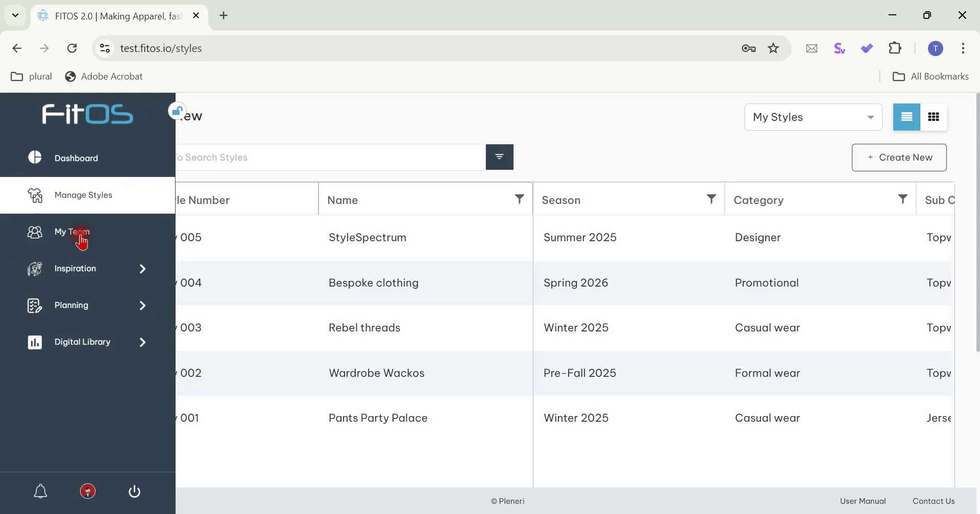Viewport: 980px width, 514px height.
Task: Open the My Styles dropdown
Action: click(x=813, y=117)
